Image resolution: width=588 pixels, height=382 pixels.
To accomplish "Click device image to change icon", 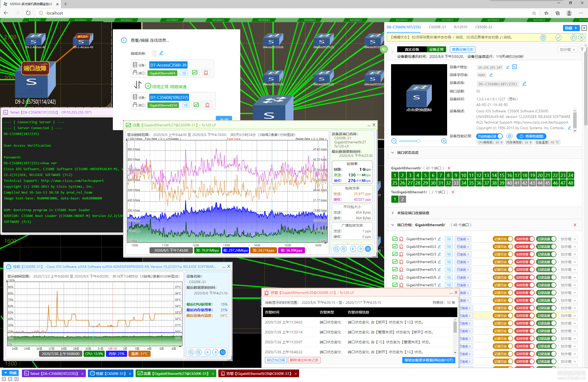I will click(x=419, y=100).
